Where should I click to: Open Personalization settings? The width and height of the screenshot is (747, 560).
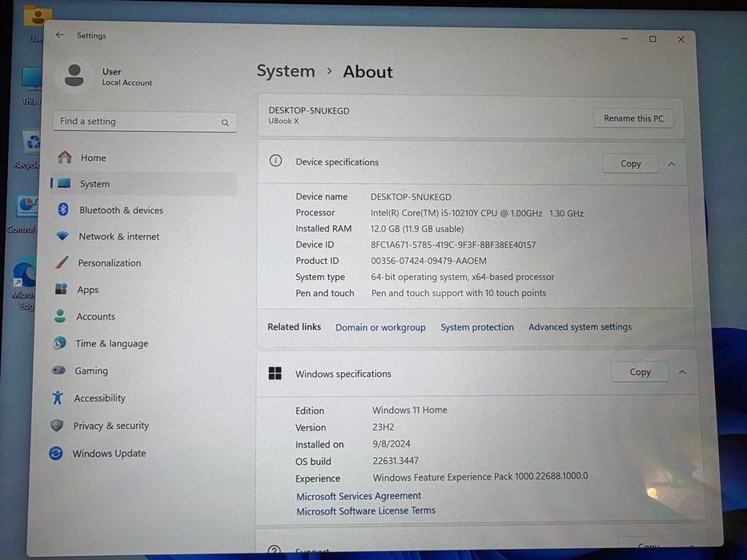point(143,263)
